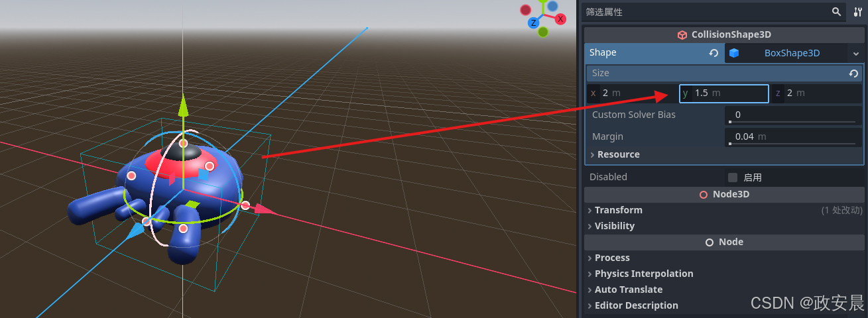Expand the Auto Translate section
Image resolution: width=868 pixels, height=318 pixels.
pos(625,290)
